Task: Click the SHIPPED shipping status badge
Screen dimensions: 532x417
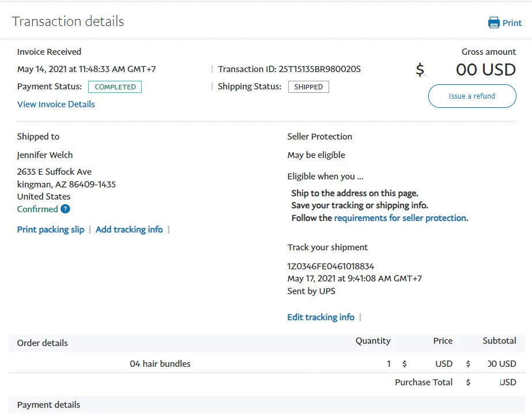Action: click(x=308, y=87)
